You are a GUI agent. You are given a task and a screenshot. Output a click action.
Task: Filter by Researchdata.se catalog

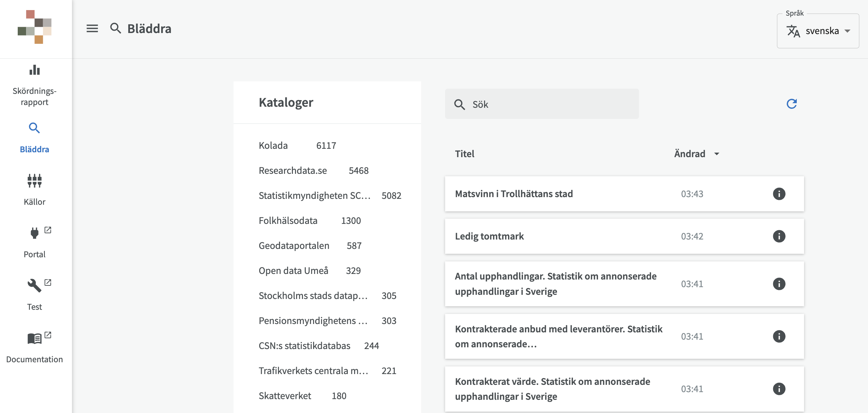(293, 170)
